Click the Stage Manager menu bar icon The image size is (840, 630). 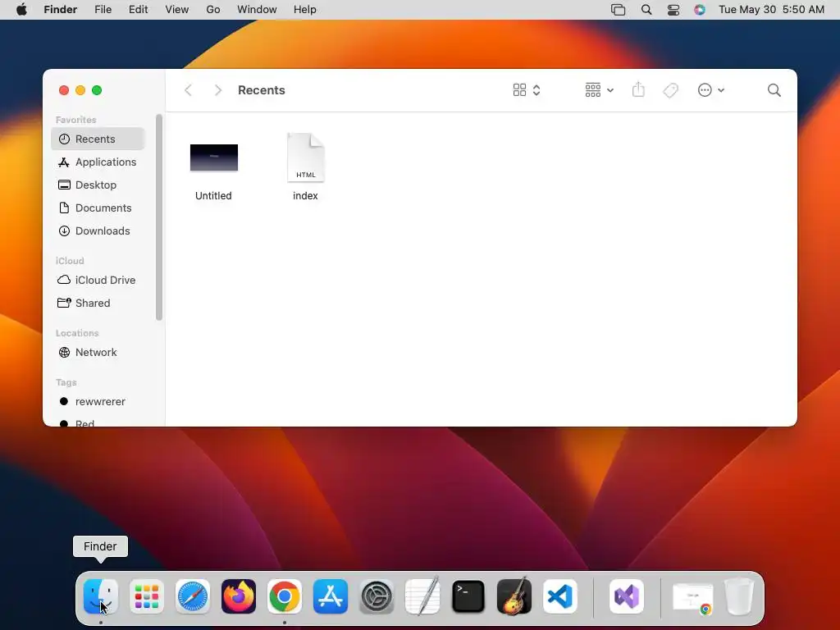(619, 10)
